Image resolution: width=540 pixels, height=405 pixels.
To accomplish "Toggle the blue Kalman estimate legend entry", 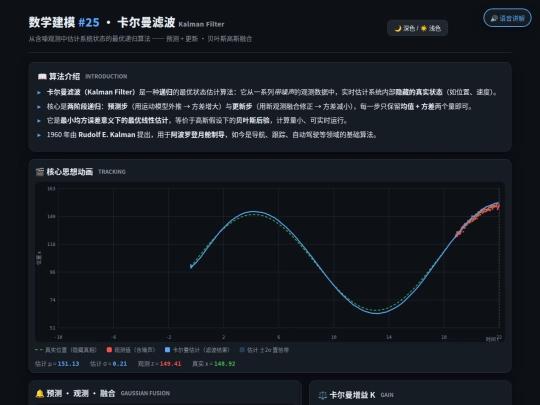I will pyautogui.click(x=197, y=350).
